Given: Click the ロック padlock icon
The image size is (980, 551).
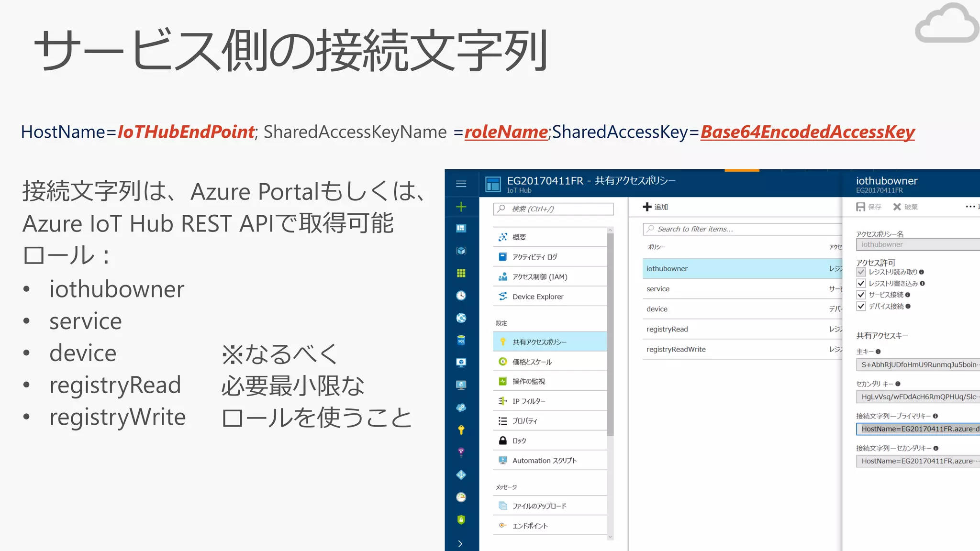Looking at the screenshot, I should (502, 441).
